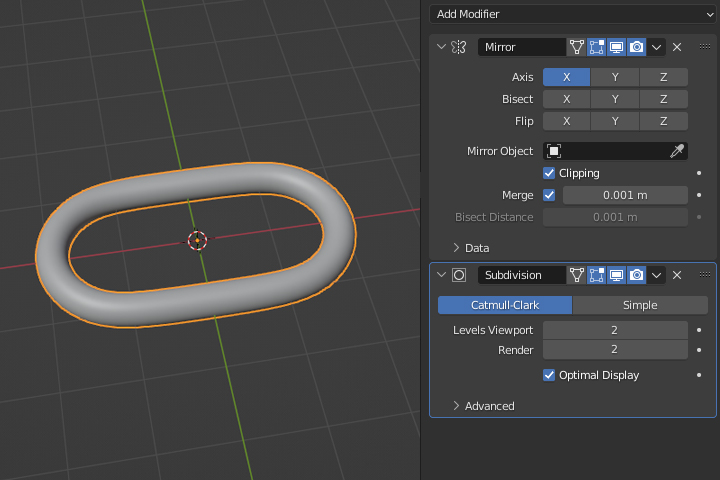Uncheck the Clipping checkbox
Screen dimensions: 720x480
[549, 173]
